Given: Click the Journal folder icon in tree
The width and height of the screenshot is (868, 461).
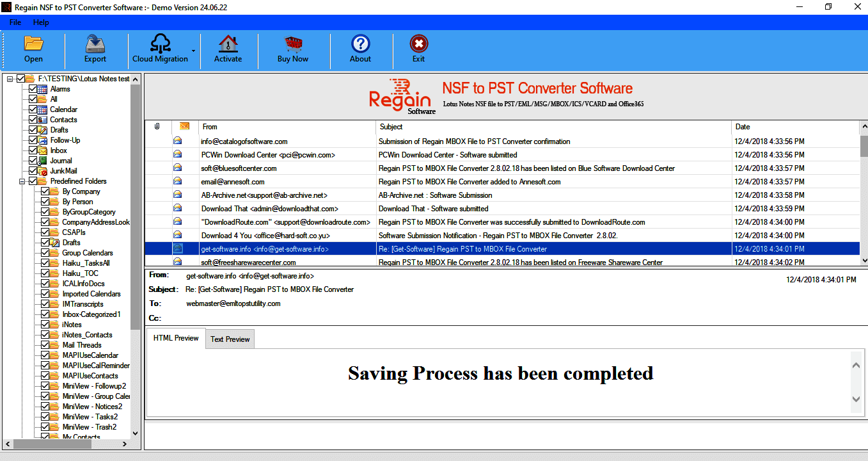Looking at the screenshot, I should (x=43, y=161).
